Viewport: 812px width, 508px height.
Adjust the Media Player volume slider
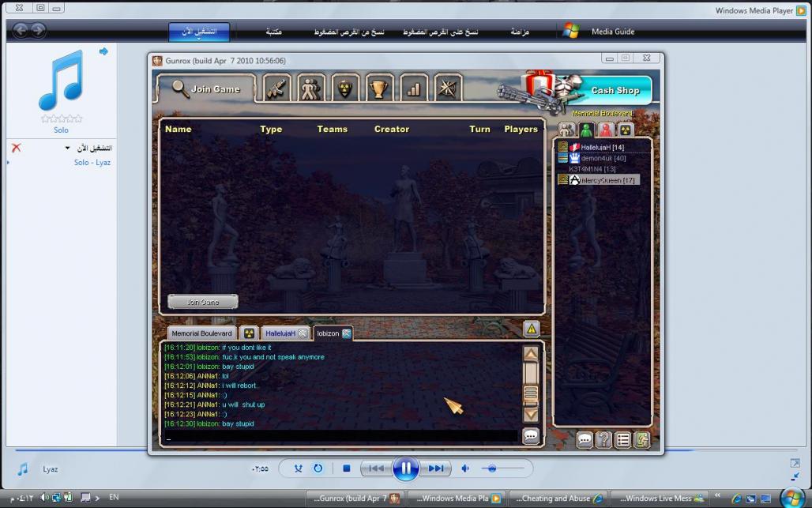point(492,468)
